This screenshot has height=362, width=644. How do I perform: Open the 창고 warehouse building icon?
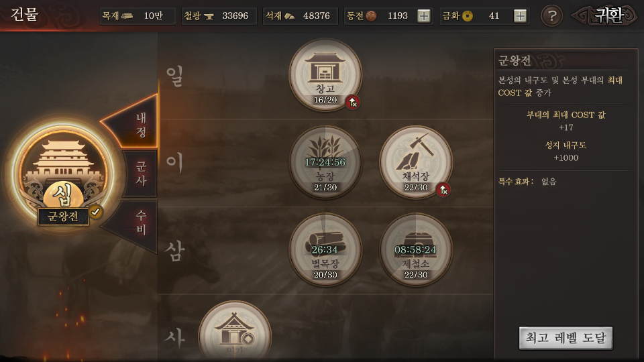(325, 74)
